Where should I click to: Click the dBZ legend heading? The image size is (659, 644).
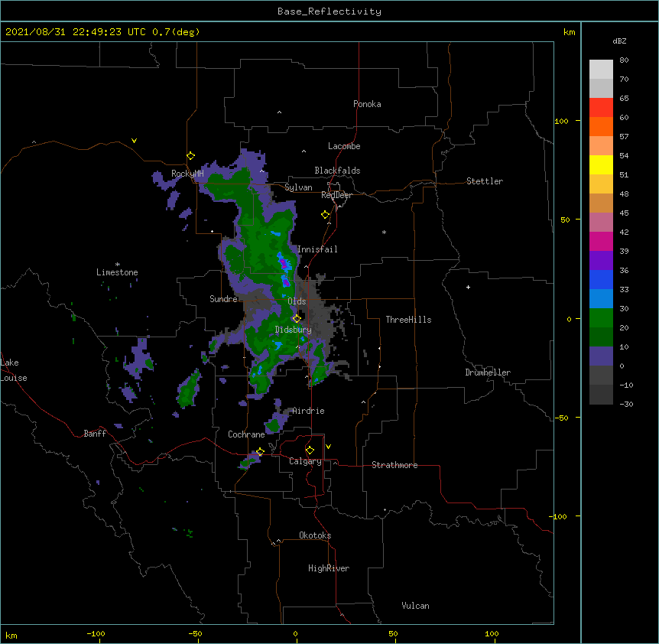[619, 41]
